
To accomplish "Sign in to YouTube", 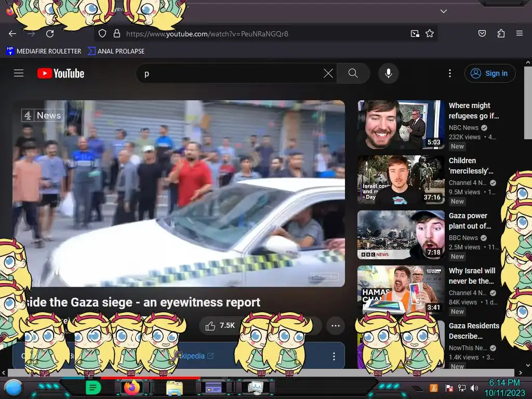I will tap(490, 73).
